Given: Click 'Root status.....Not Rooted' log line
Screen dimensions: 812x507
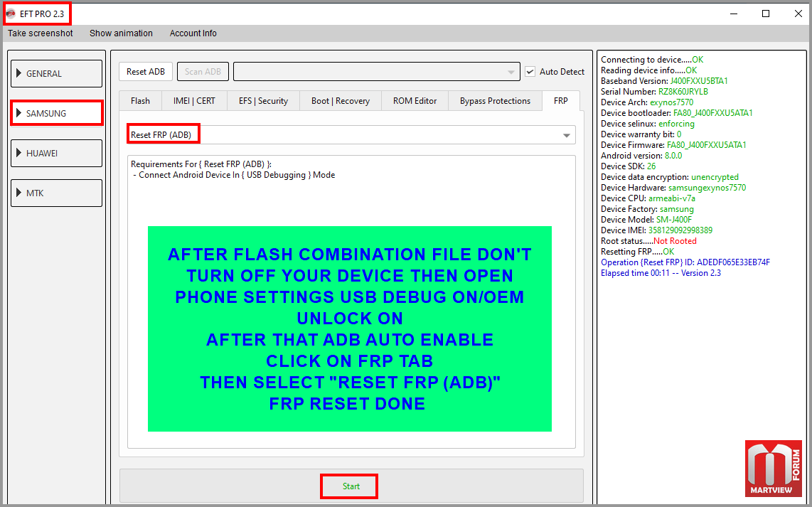Looking at the screenshot, I should click(x=648, y=241).
